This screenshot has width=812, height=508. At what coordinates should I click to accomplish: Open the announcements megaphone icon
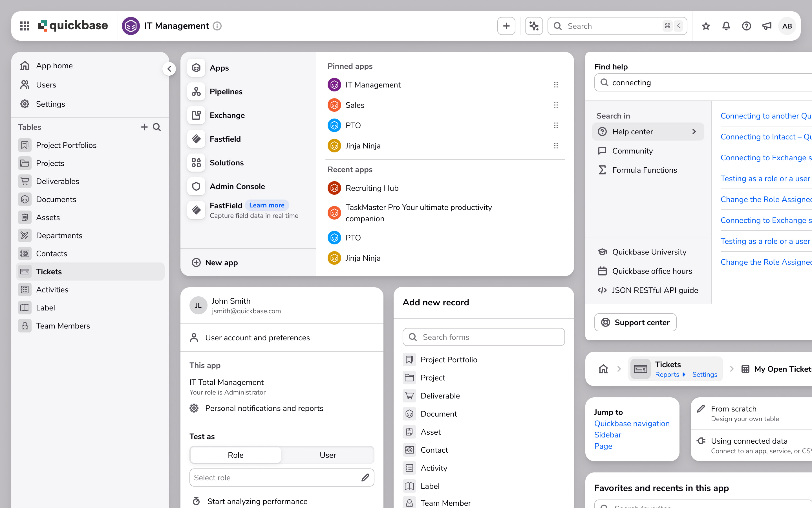[x=767, y=26]
